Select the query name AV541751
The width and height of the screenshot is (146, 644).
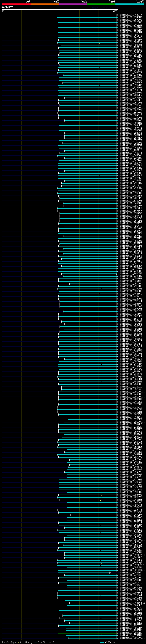[8, 8]
